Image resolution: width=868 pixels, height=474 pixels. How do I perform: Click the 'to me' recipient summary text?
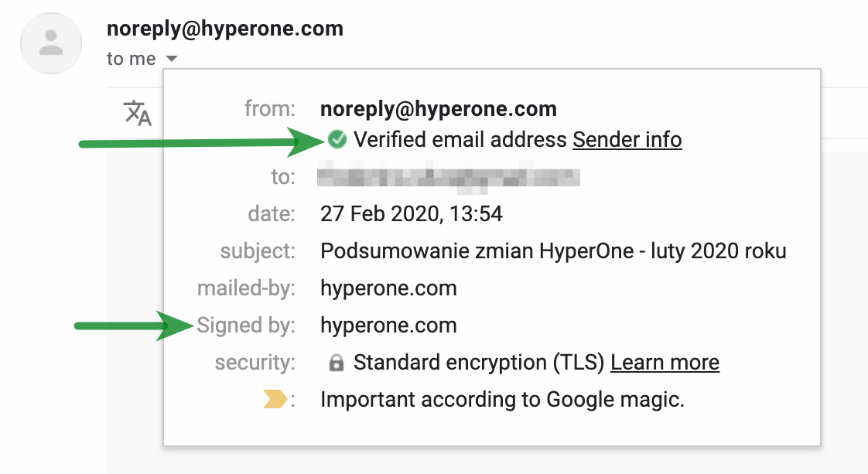click(x=132, y=59)
